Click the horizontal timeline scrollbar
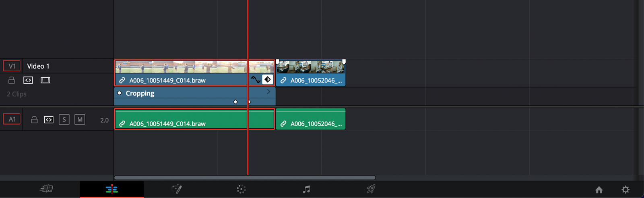 click(245, 177)
